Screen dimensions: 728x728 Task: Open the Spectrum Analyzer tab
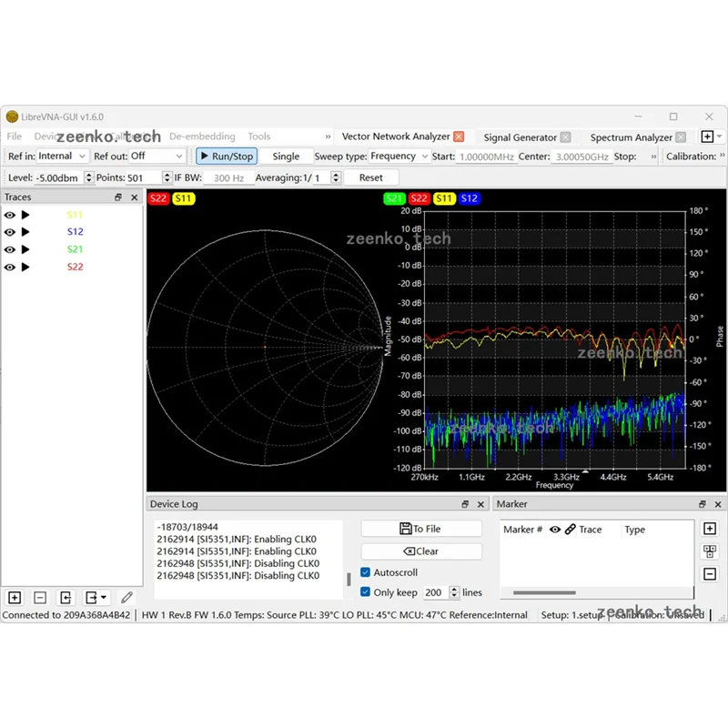pyautogui.click(x=631, y=137)
